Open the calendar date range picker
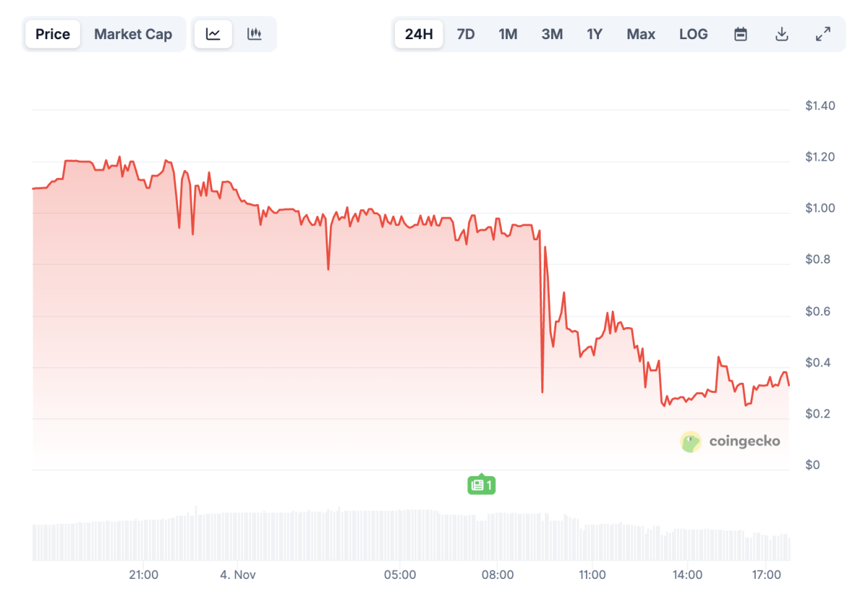 pyautogui.click(x=741, y=34)
